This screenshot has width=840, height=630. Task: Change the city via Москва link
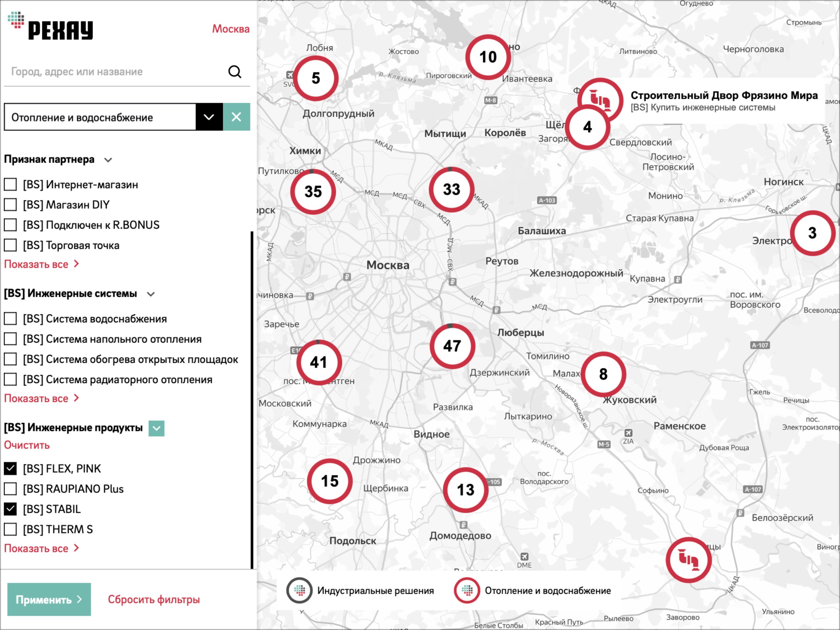coord(231,29)
